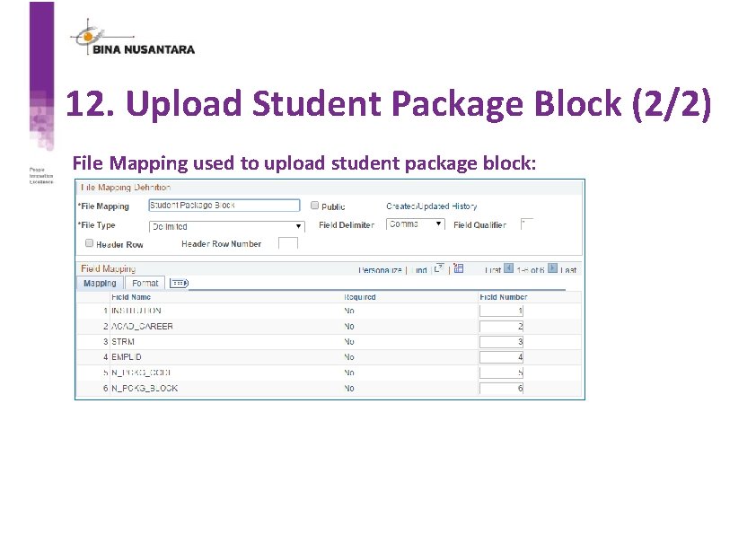Screen dimensions: 756x535
Task: Click the previous page arrow icon
Action: [x=506, y=269]
